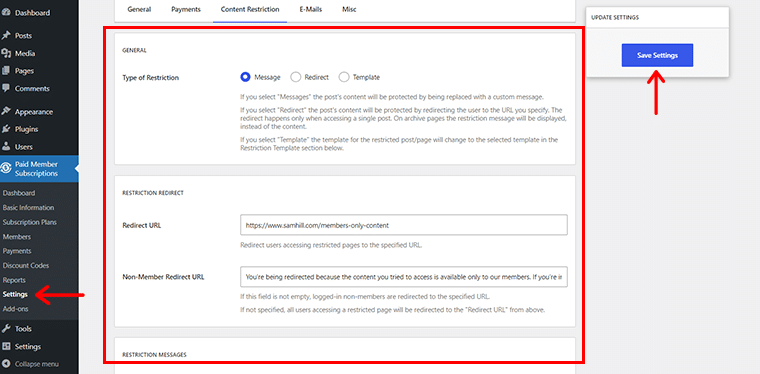Click Collapse menu label

tap(37, 364)
